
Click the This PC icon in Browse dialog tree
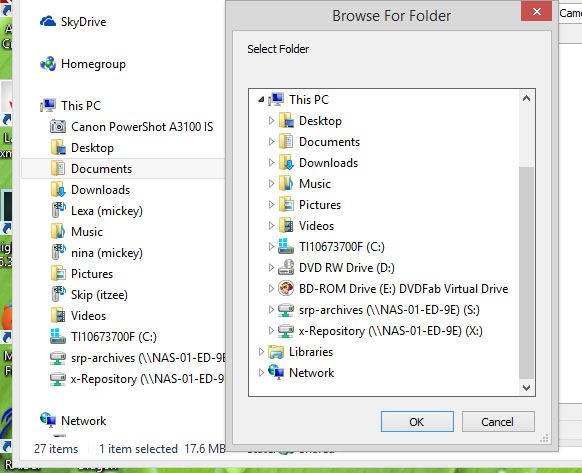pyautogui.click(x=276, y=100)
